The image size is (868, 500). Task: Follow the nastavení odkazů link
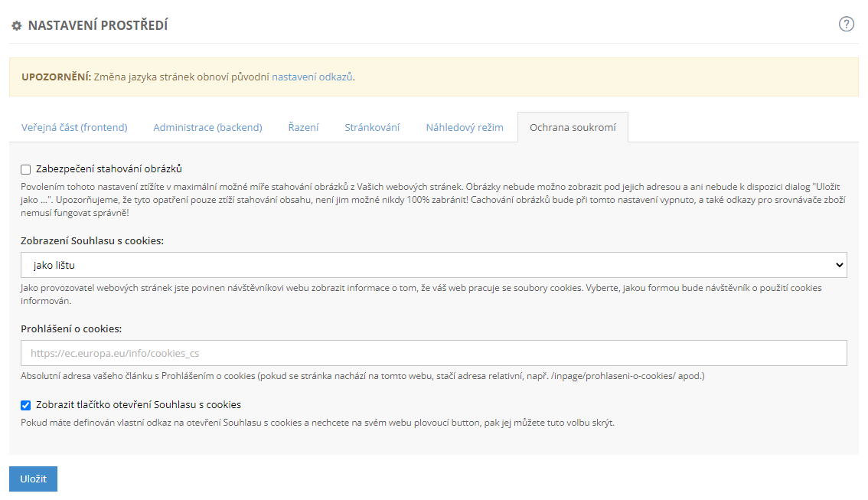point(312,77)
